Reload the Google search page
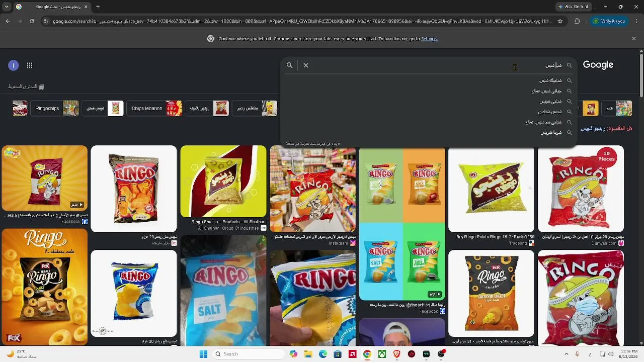The height and width of the screenshot is (362, 644). 32,21
